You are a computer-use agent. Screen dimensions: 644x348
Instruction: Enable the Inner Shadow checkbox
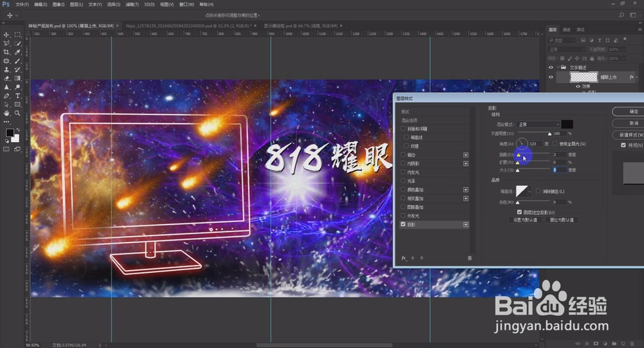click(x=403, y=163)
